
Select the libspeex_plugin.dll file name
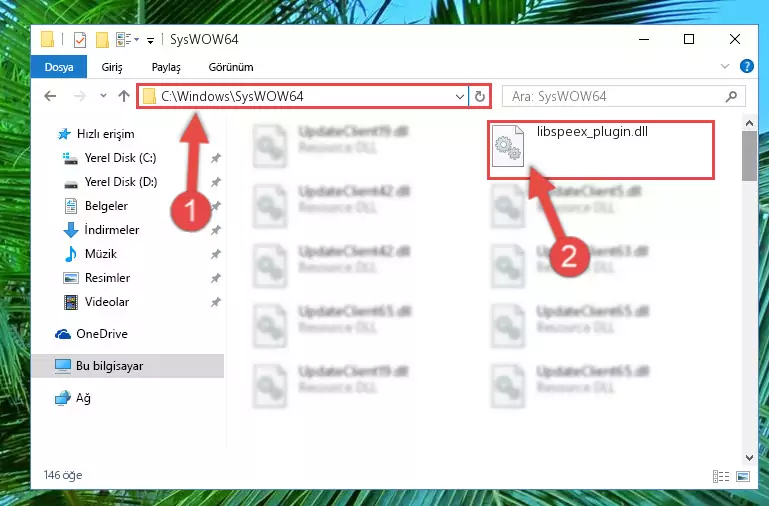592,131
